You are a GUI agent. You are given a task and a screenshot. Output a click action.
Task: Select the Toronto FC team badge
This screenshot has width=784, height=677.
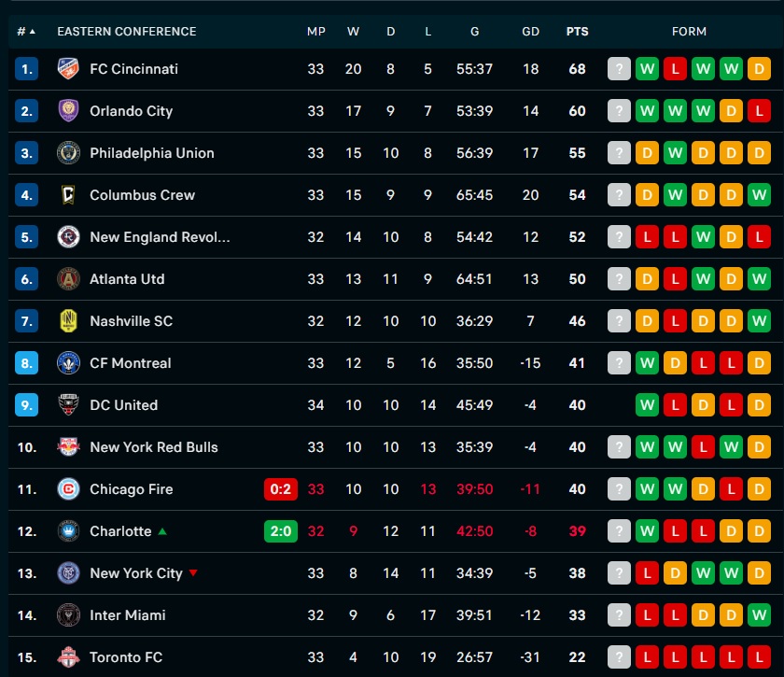tap(68, 657)
